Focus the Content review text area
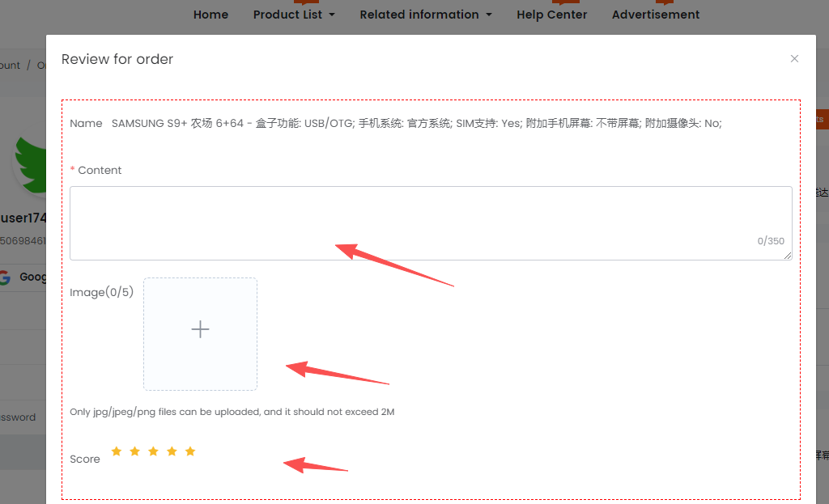The image size is (829, 504). [405, 218]
